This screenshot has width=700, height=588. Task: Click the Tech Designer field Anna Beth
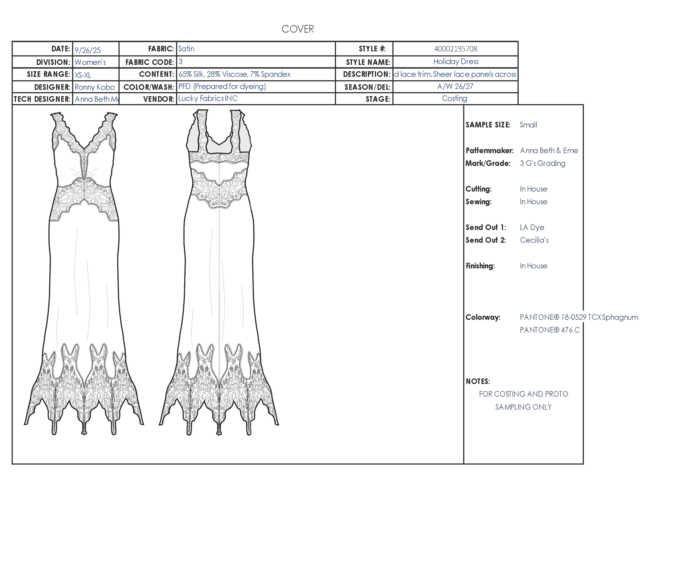coord(96,99)
